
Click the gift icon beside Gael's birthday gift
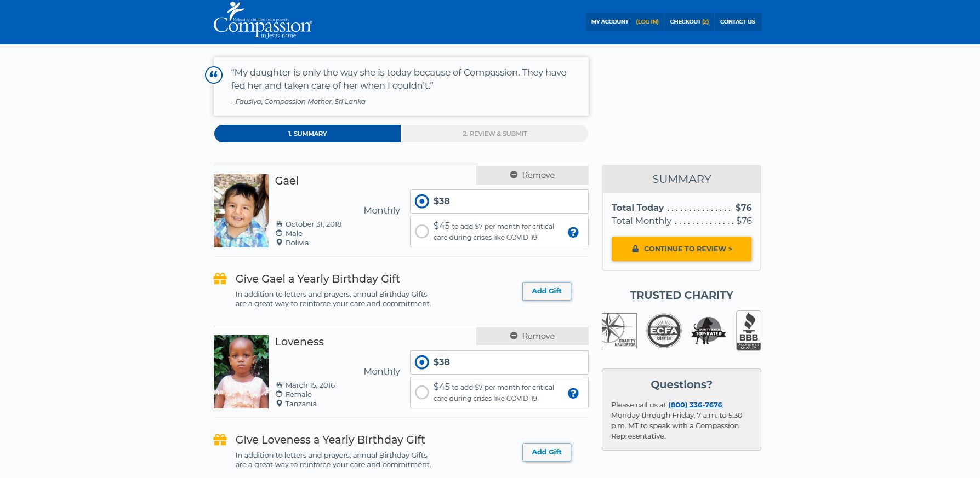point(220,279)
